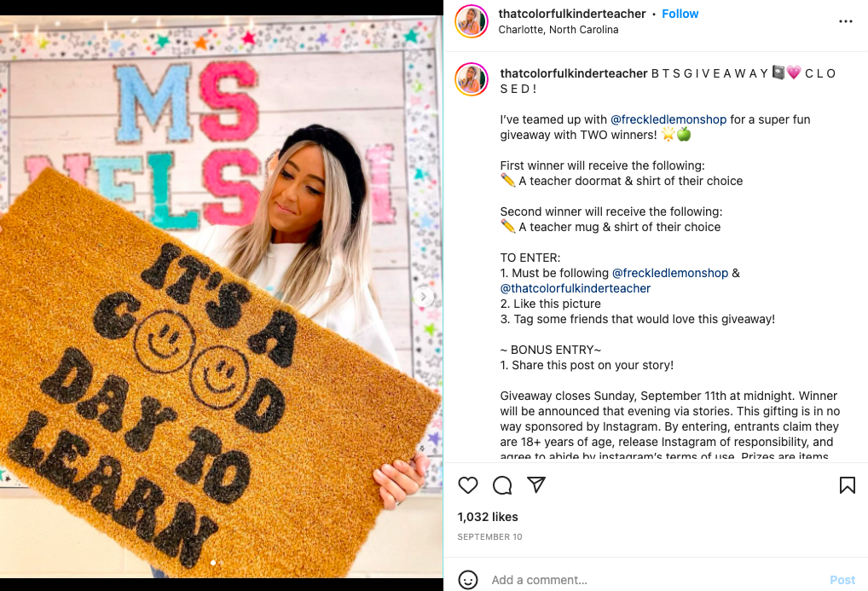Image resolution: width=868 pixels, height=591 pixels.
Task: Save post with the bookmark icon
Action: click(x=847, y=485)
